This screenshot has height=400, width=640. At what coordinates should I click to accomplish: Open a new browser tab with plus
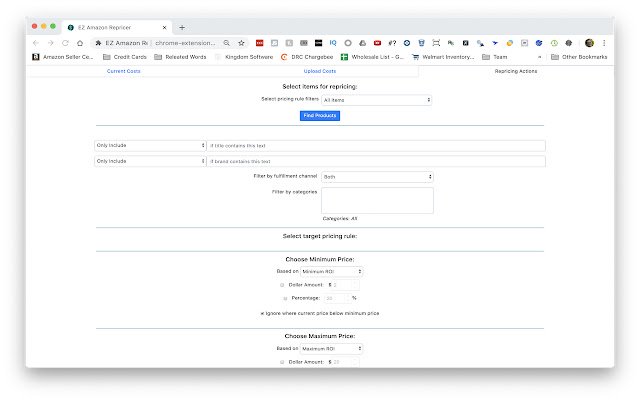pyautogui.click(x=182, y=27)
